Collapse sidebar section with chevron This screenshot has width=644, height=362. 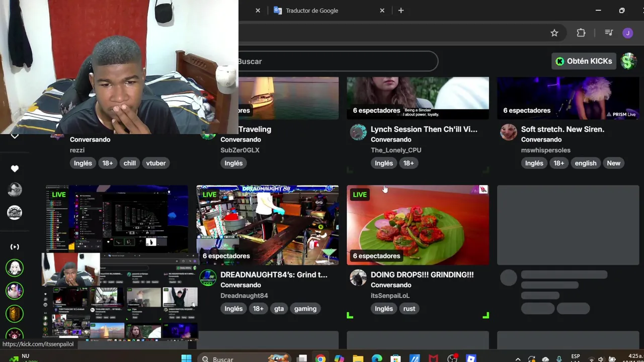point(15,136)
